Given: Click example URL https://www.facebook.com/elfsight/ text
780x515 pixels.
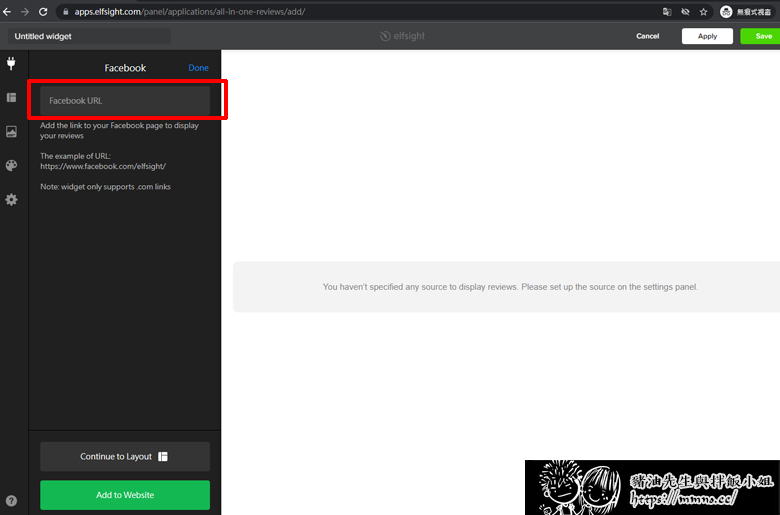Looking at the screenshot, I should click(x=103, y=166).
